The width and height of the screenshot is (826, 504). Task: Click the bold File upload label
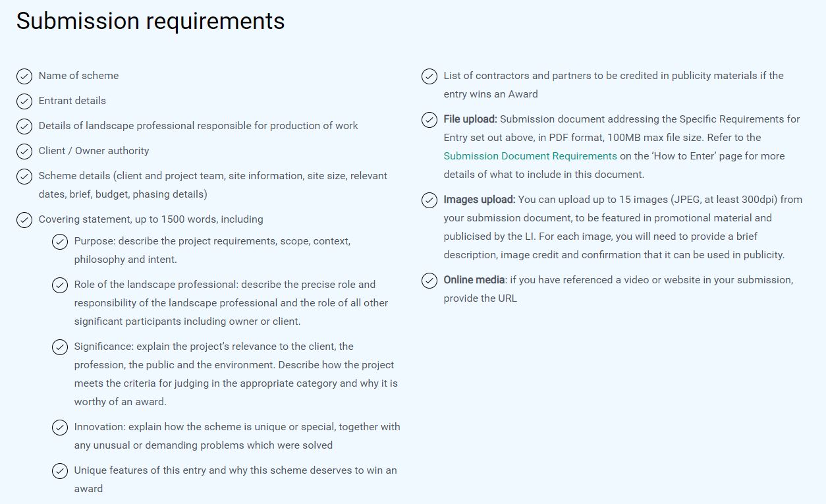point(470,119)
